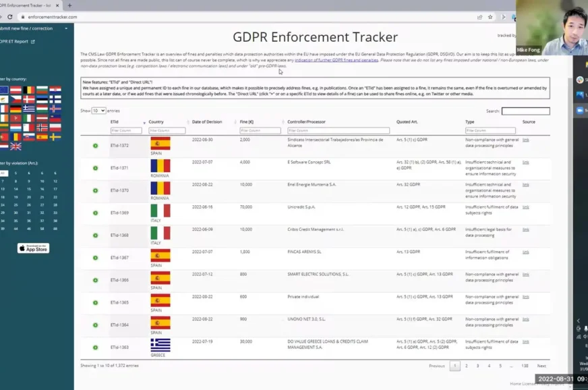
Task: Reload the page with the refresh icon
Action: 9,17
